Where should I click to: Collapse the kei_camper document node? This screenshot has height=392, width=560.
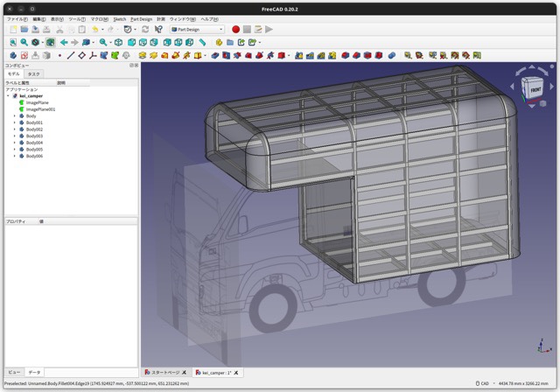[x=8, y=96]
